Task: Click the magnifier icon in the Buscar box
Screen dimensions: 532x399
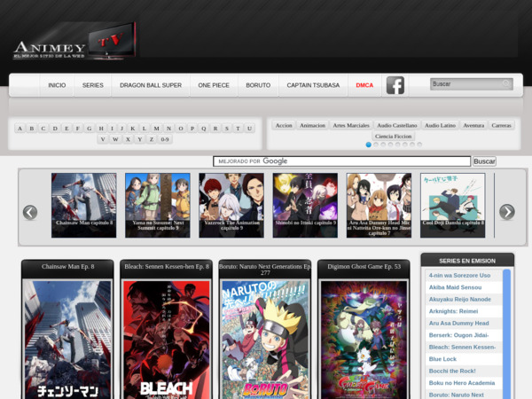Action: 506,83
